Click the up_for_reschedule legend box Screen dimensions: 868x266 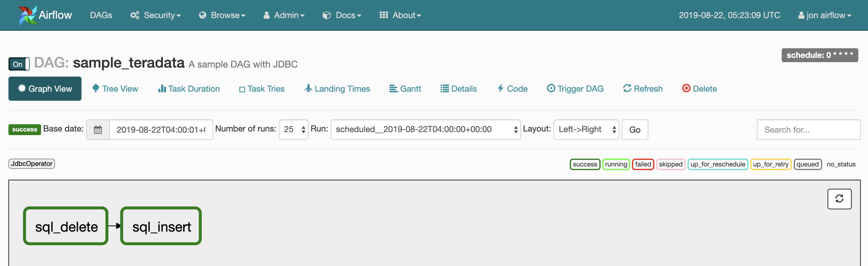pos(718,164)
